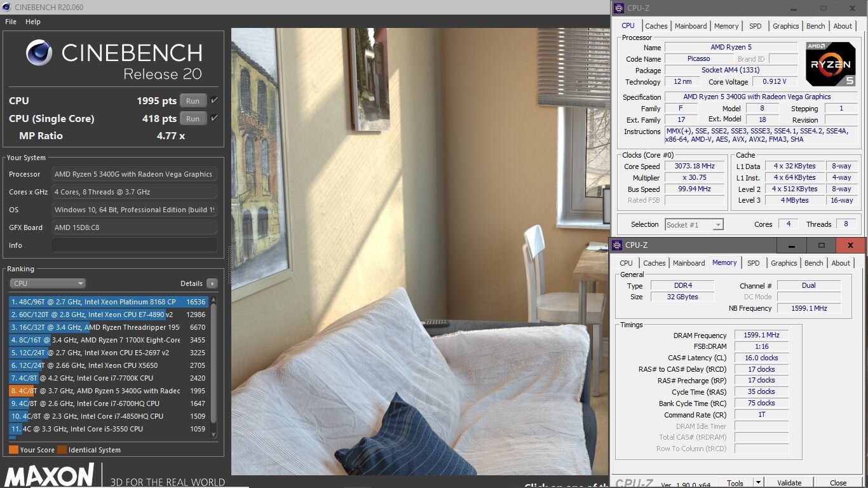The height and width of the screenshot is (488, 868).
Task: Click the CPU-Z icon in top window title
Action: [x=619, y=8]
